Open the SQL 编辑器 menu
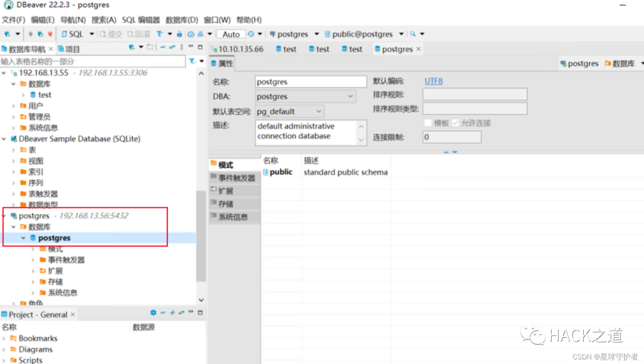 [141, 20]
